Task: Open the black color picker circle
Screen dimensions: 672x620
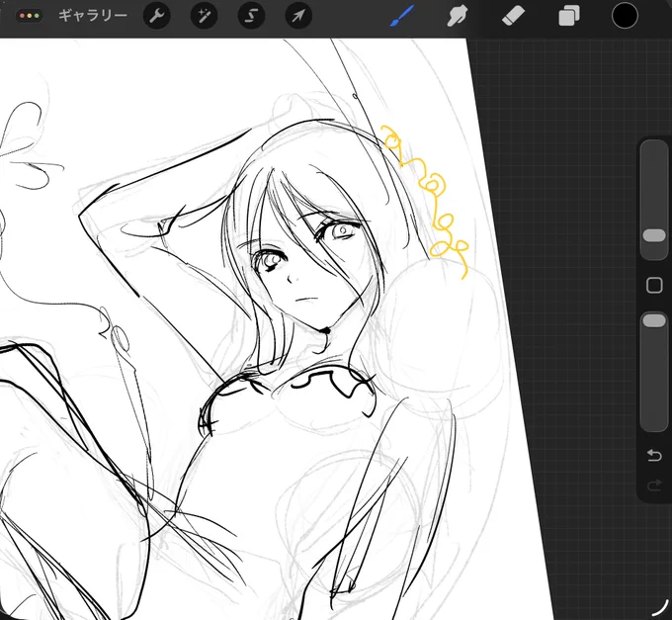Action: pyautogui.click(x=625, y=16)
